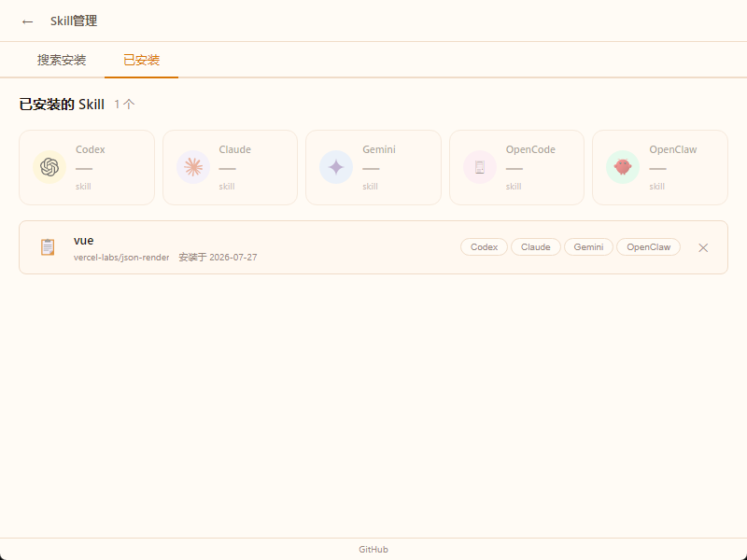The image size is (747, 560).
Task: Click the Skill管理 page title
Action: [x=74, y=21]
